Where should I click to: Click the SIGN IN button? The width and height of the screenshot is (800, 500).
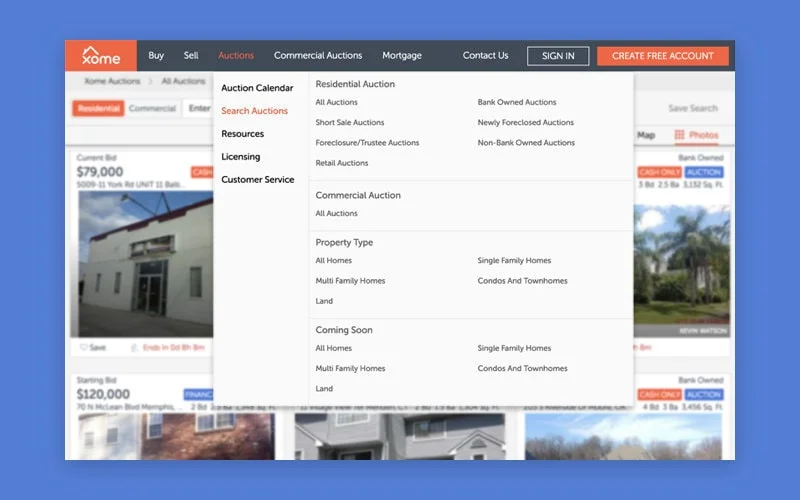point(558,56)
